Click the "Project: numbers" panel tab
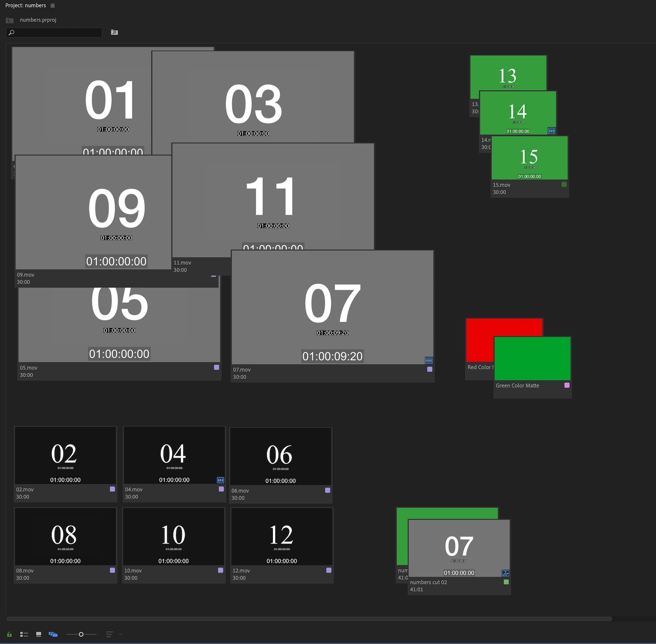The image size is (656, 644). pyautogui.click(x=25, y=6)
